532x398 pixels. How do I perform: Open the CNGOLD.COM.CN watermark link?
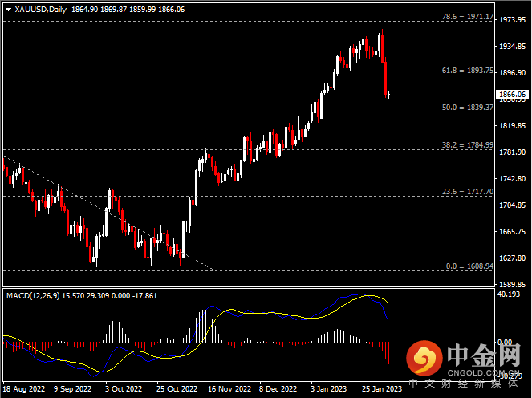pos(484,372)
